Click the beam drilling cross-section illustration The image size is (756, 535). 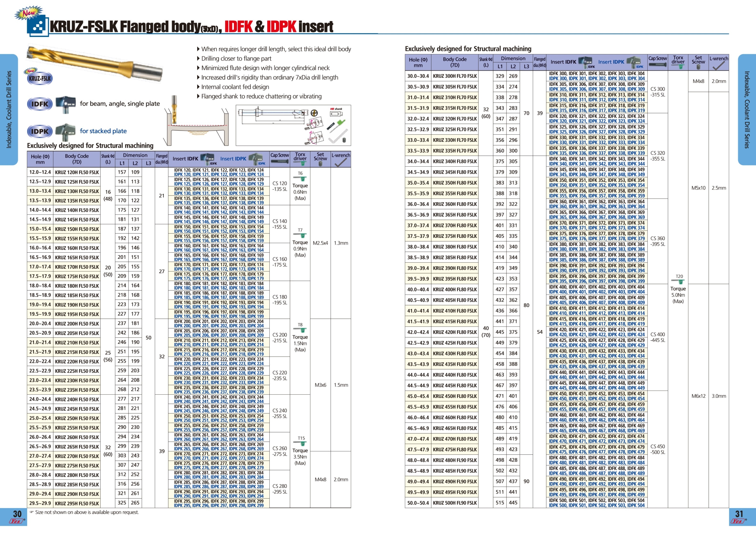pyautogui.click(x=198, y=121)
